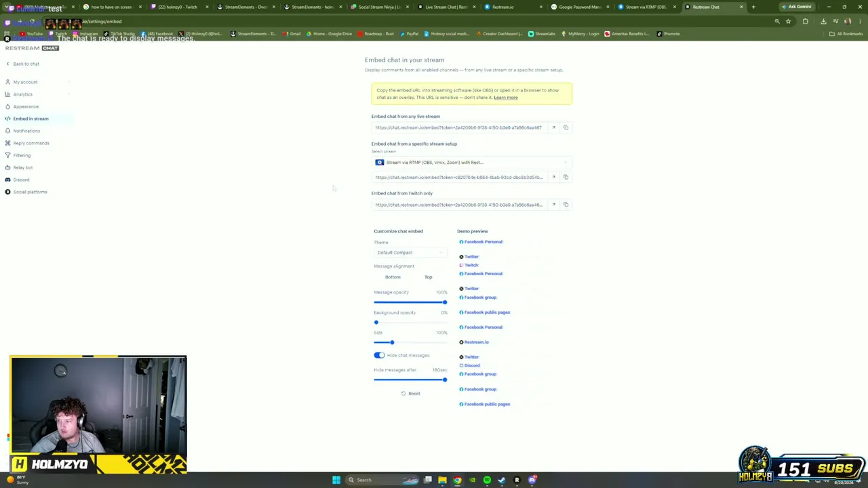The image size is (868, 488).
Task: Open the Select stream dropdown
Action: pos(472,163)
